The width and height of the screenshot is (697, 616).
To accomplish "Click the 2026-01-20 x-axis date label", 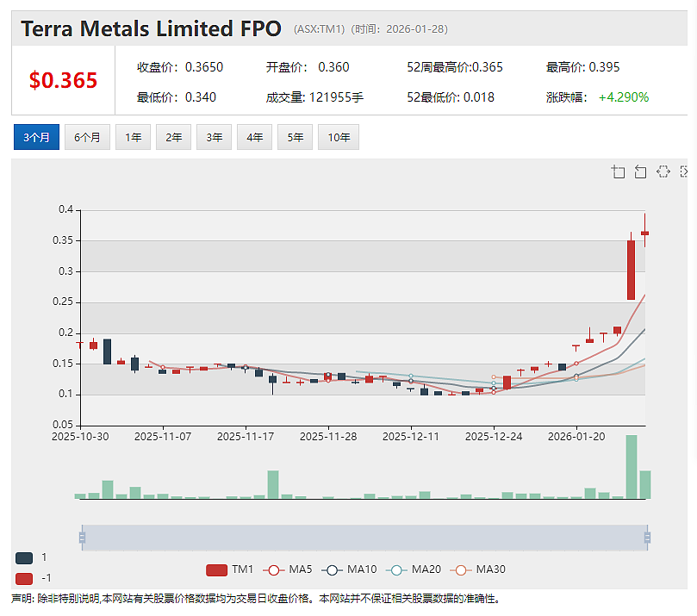I will pyautogui.click(x=576, y=437).
